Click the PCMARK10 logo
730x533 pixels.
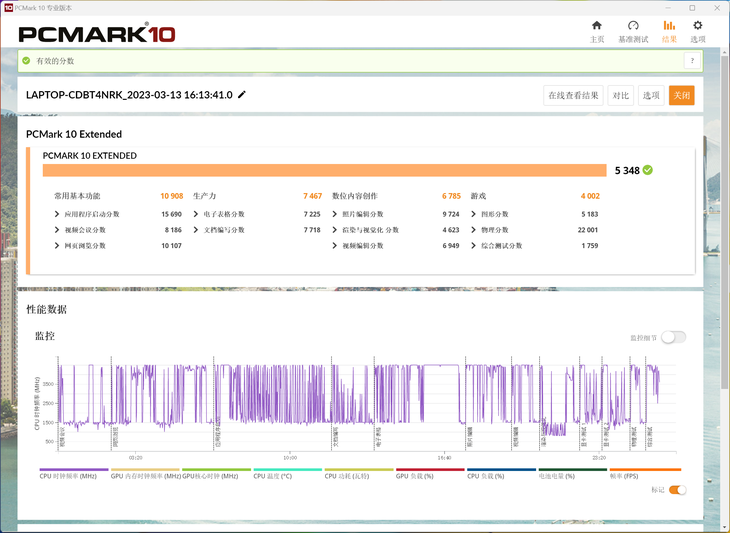97,34
